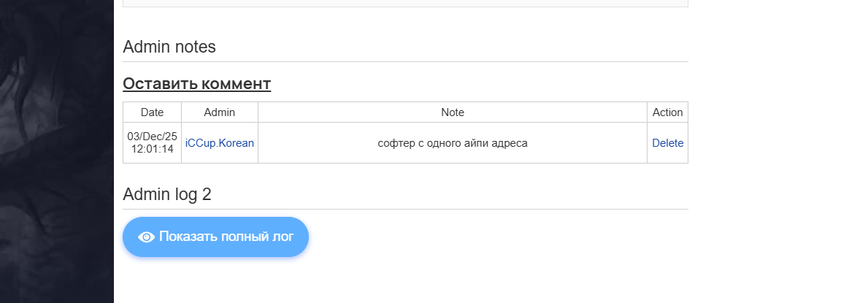Screen dimensions: 868x303
Task: Open the iCCup.Korean admin profile link
Action: click(x=220, y=143)
